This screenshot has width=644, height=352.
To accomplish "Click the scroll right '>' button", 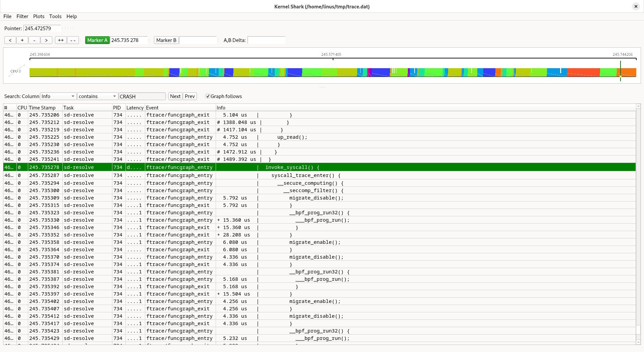I will (x=46, y=40).
